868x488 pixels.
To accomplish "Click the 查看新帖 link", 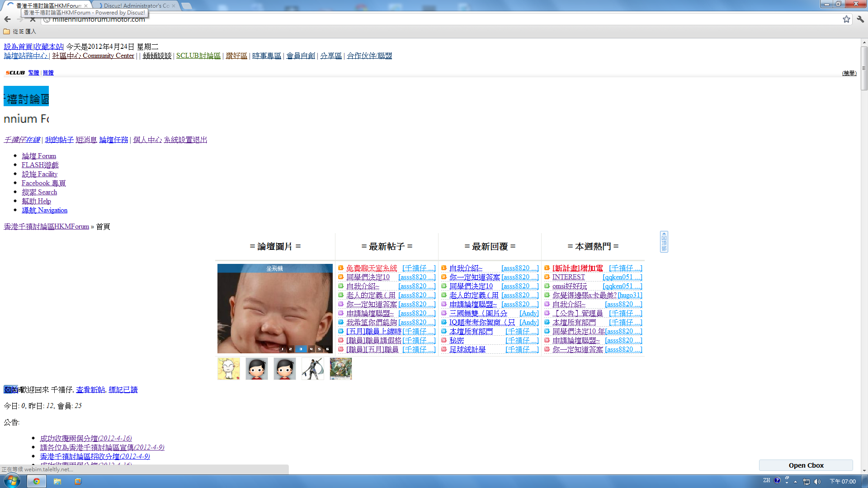I will [x=90, y=389].
